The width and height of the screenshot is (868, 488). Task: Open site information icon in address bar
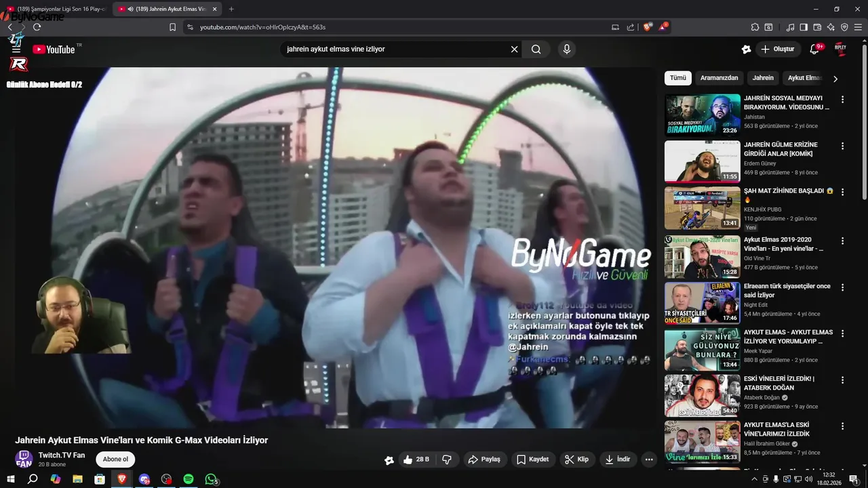pyautogui.click(x=190, y=27)
